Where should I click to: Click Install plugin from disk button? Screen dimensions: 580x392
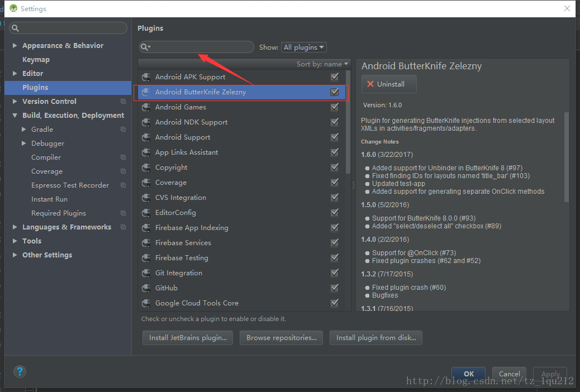click(376, 338)
